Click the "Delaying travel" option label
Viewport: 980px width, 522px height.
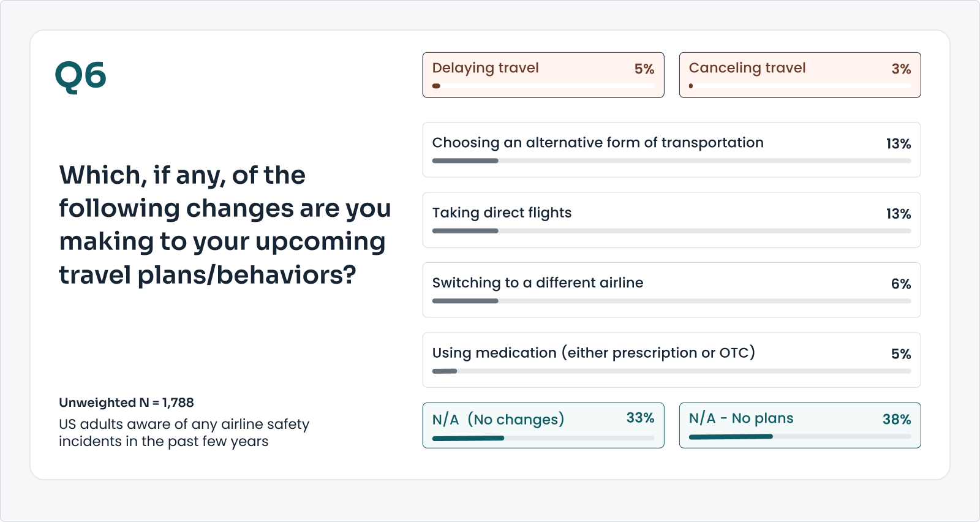coord(485,68)
